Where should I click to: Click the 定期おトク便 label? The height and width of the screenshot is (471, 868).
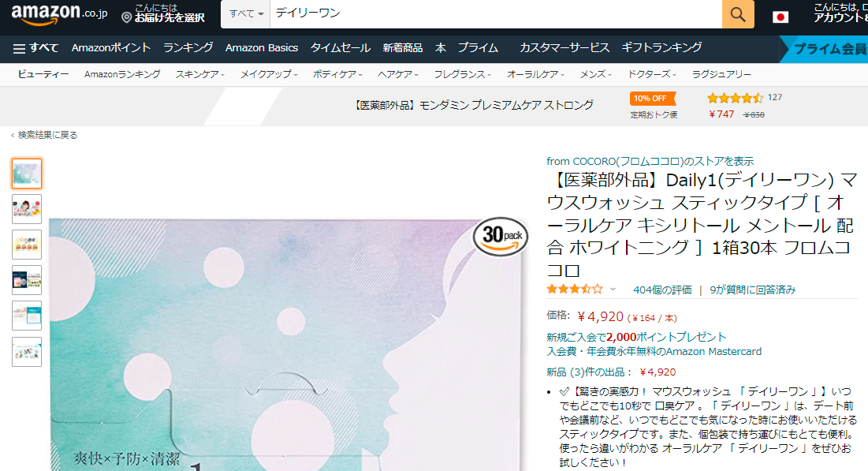(654, 114)
